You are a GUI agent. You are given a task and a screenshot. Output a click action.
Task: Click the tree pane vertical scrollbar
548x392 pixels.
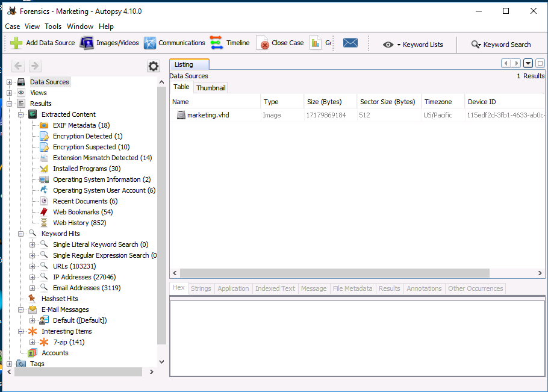point(161,215)
